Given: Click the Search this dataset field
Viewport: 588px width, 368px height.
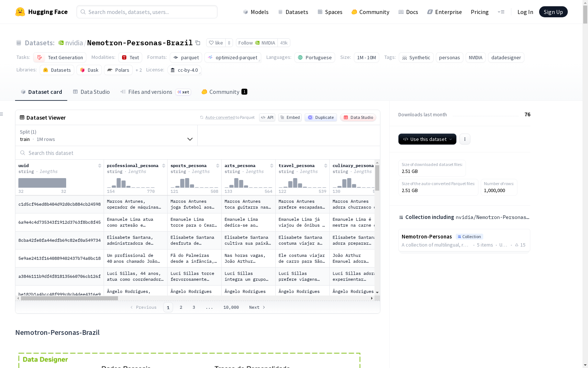Looking at the screenshot, I should coord(198,153).
